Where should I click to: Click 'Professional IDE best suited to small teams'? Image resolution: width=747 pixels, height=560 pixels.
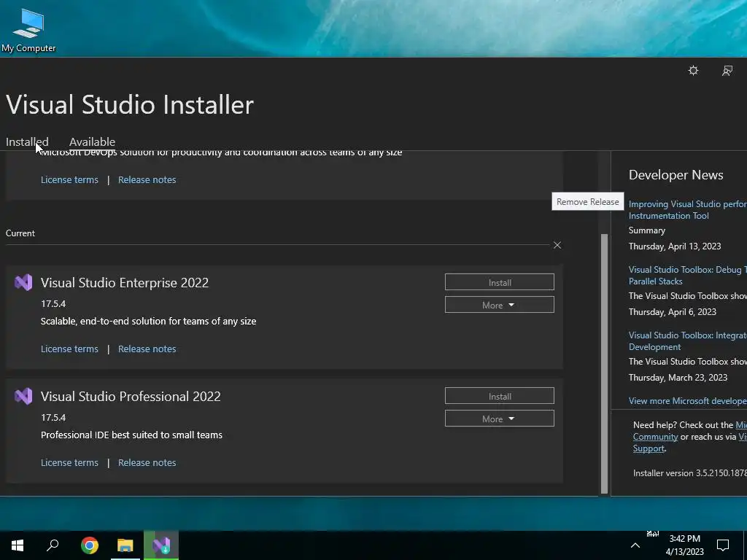pos(131,435)
